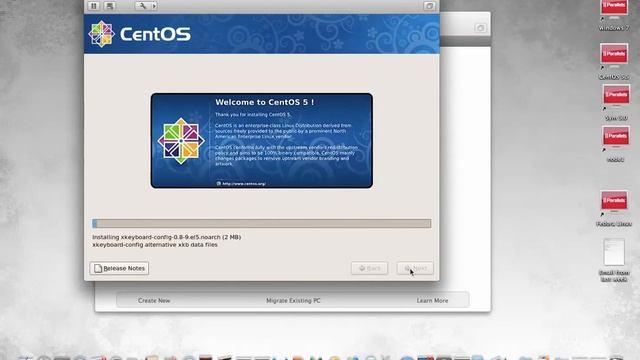Select Create New in the background window
The image size is (640, 360).
tap(154, 300)
